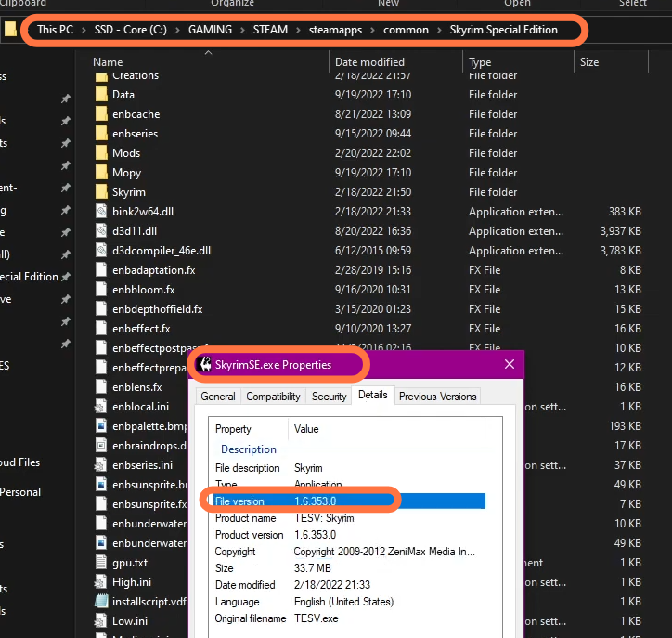Select the File version row
Screen dimensions: 672x638
click(x=349, y=501)
